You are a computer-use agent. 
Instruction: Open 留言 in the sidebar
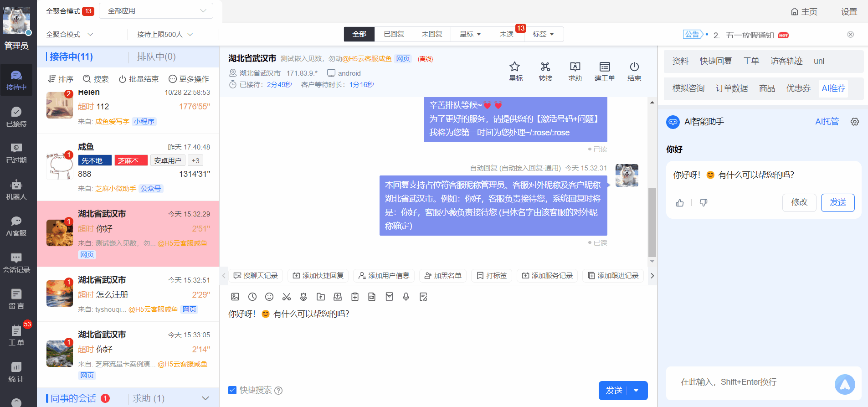click(16, 299)
